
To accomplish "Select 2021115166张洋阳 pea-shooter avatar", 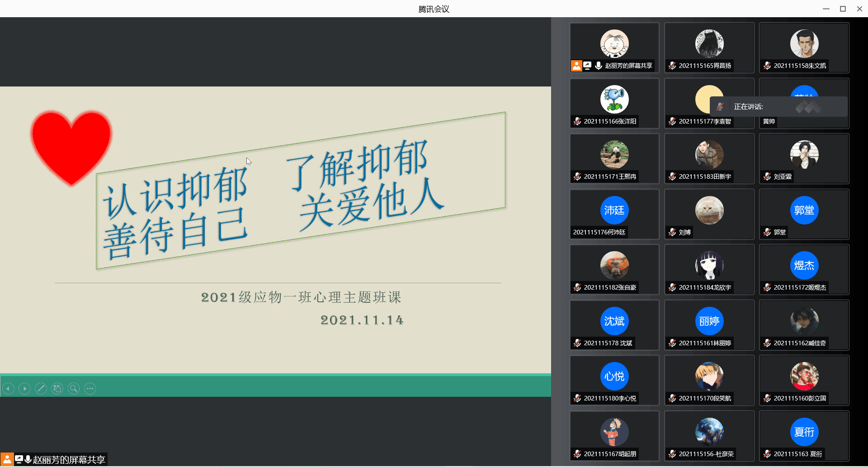I will [614, 99].
